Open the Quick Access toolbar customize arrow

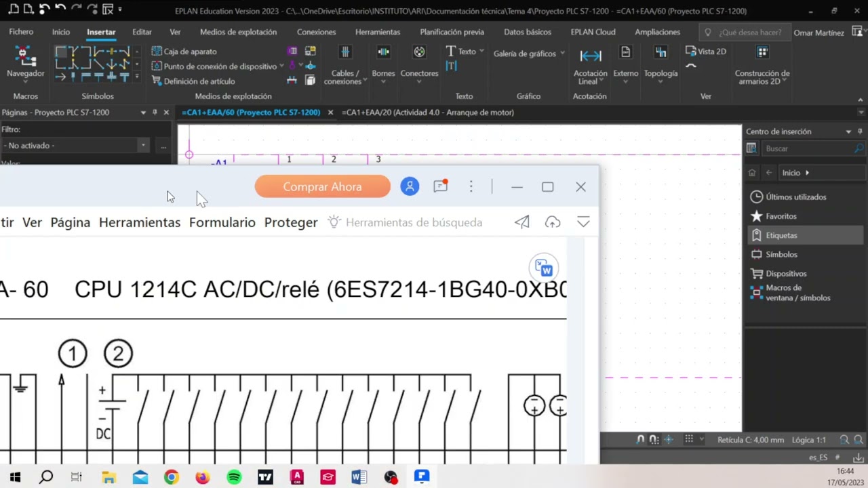[120, 9]
